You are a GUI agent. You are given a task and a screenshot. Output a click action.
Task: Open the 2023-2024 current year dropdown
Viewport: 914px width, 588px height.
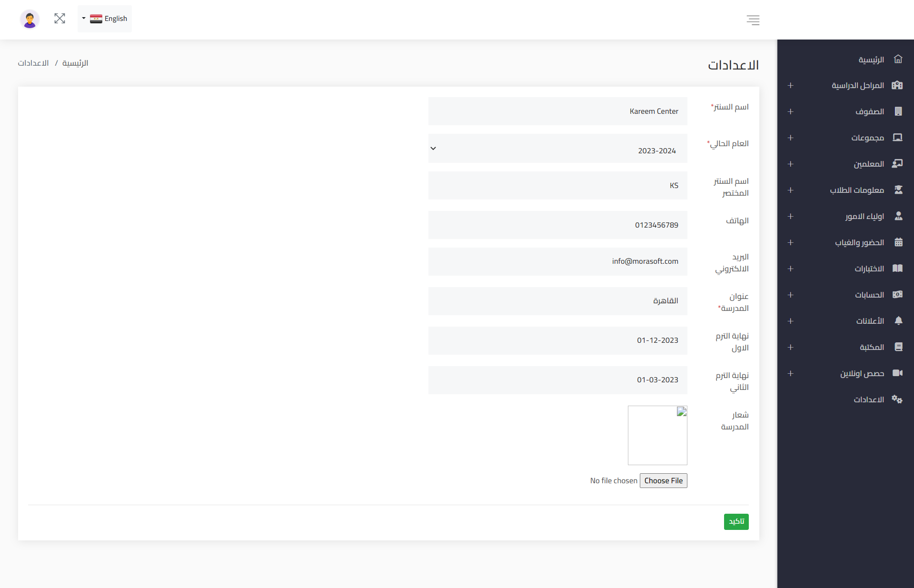(557, 149)
